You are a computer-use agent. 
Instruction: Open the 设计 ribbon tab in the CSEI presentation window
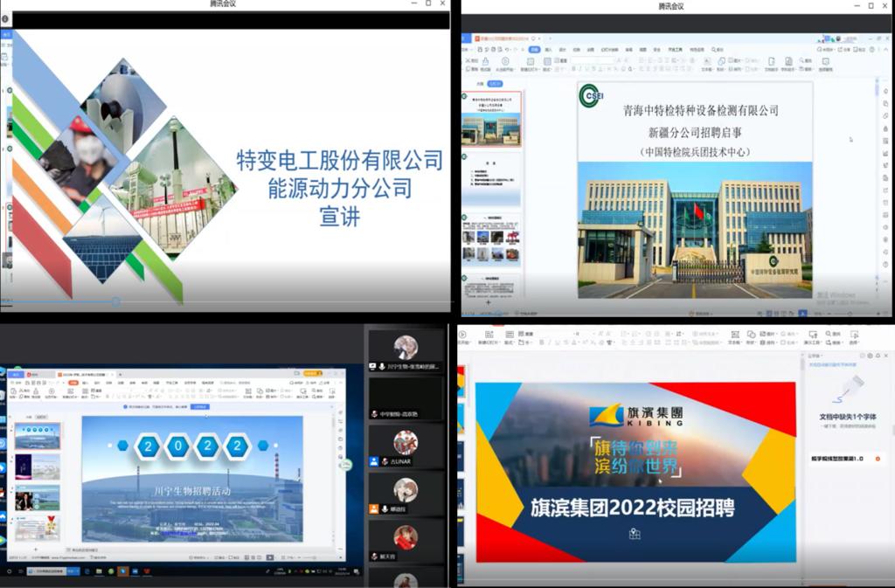click(562, 50)
